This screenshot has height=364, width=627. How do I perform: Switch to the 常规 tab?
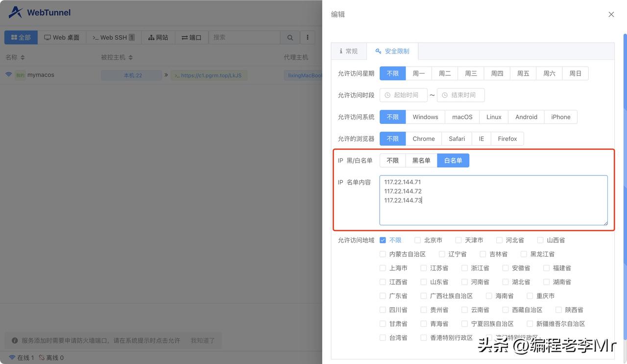(349, 50)
